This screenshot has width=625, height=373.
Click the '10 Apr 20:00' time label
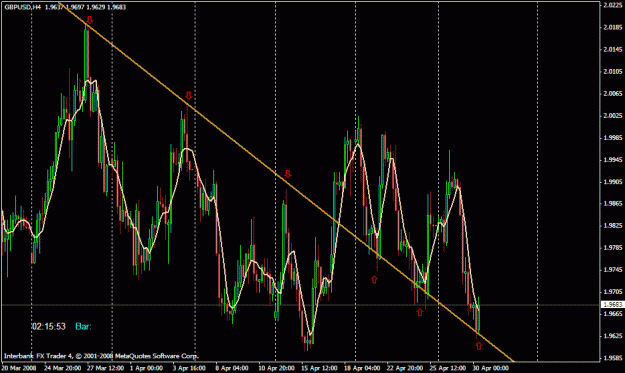tap(276, 368)
